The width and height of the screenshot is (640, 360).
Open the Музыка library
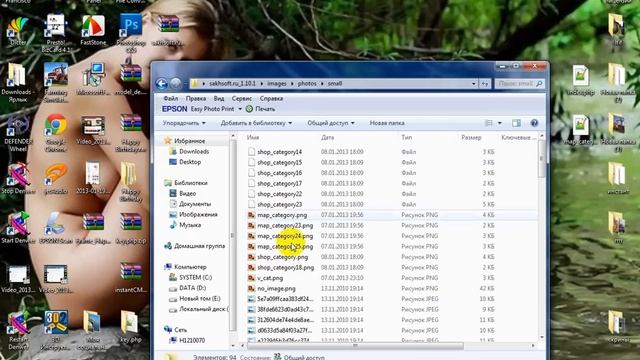click(190, 225)
